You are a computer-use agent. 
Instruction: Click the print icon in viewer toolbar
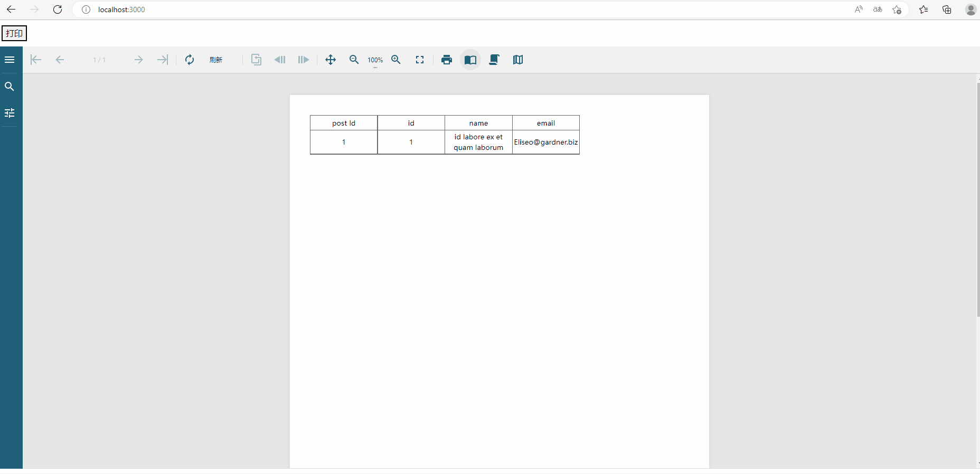tap(447, 60)
